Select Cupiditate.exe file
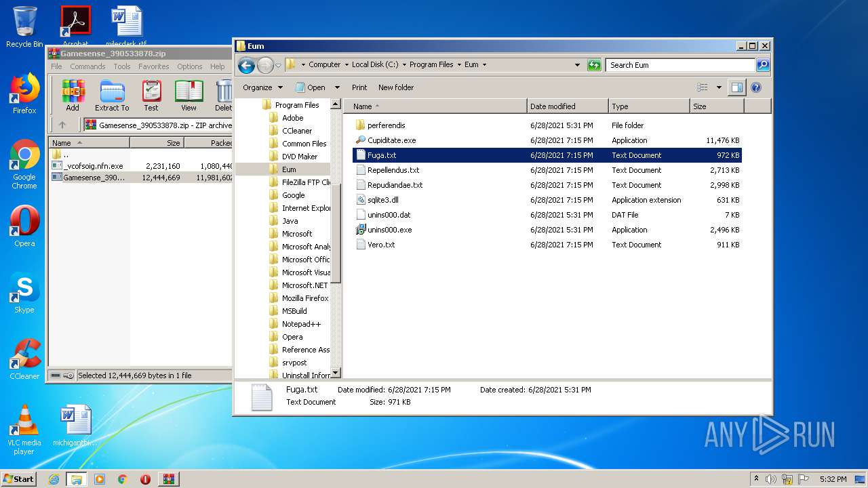Viewport: 868px width, 488px height. [391, 140]
